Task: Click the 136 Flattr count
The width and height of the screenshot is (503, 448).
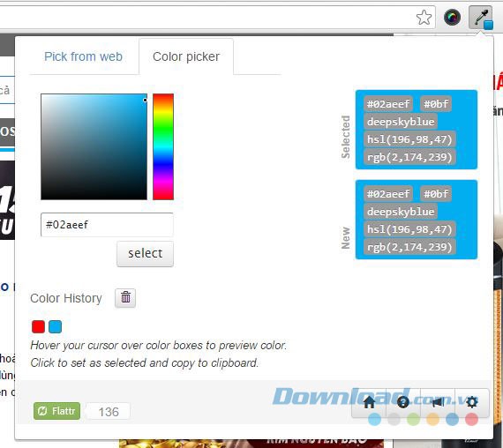Action: tap(109, 412)
